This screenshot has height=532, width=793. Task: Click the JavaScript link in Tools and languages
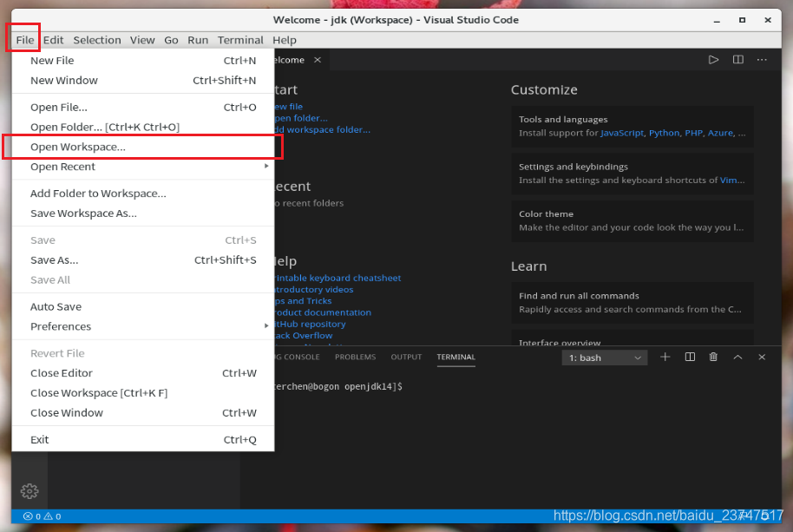point(622,133)
